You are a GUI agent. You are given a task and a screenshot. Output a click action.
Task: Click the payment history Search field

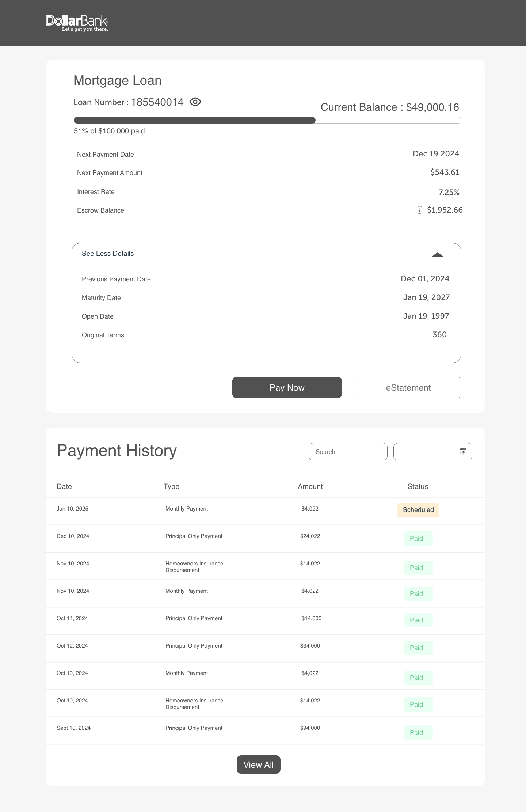(348, 452)
